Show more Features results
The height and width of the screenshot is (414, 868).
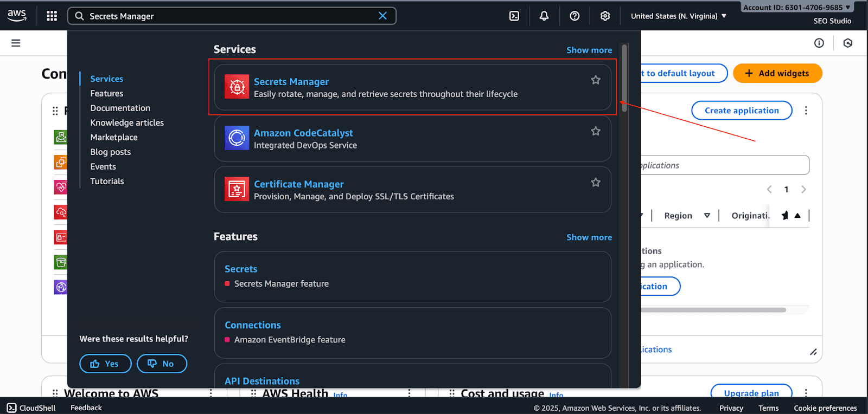click(589, 237)
